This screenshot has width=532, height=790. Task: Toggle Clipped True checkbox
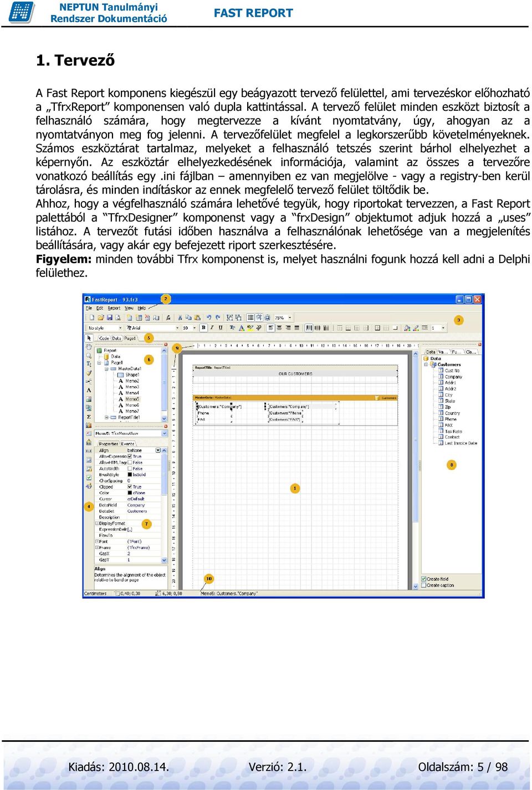point(130,487)
